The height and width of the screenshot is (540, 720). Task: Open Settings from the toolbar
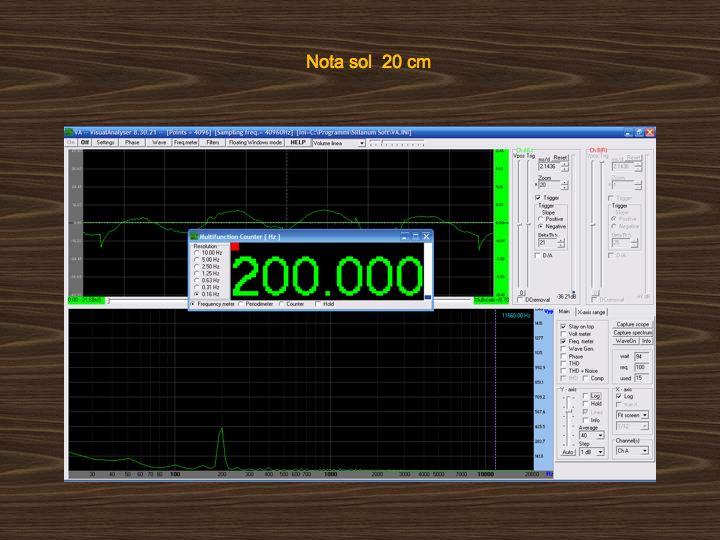tap(106, 143)
